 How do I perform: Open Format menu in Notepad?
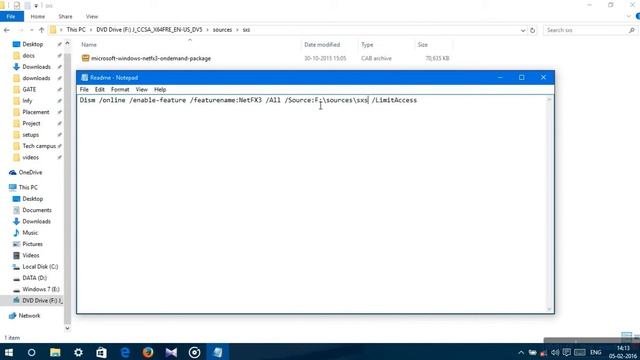point(120,89)
